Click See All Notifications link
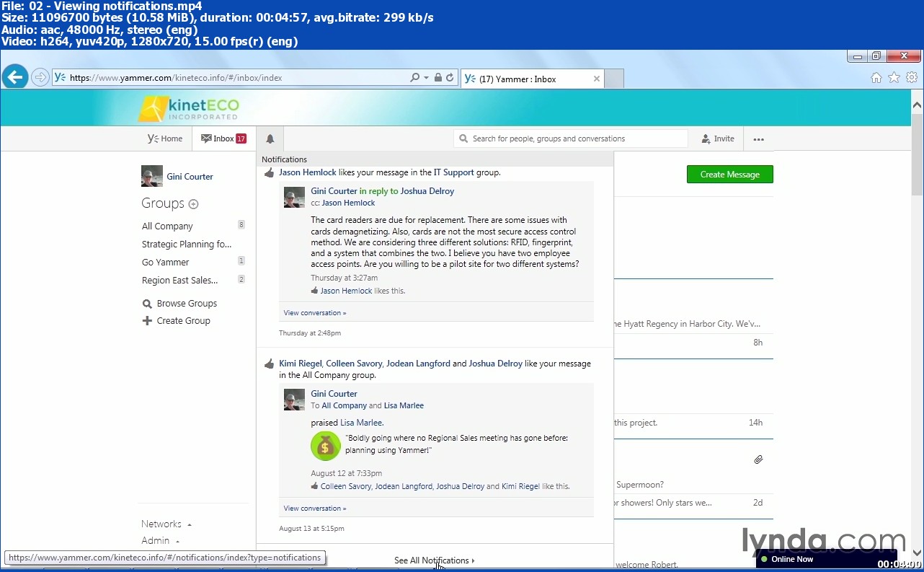 click(434, 560)
